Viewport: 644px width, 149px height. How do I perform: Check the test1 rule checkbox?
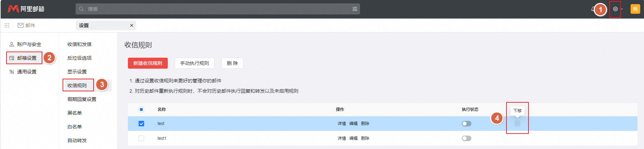141,138
